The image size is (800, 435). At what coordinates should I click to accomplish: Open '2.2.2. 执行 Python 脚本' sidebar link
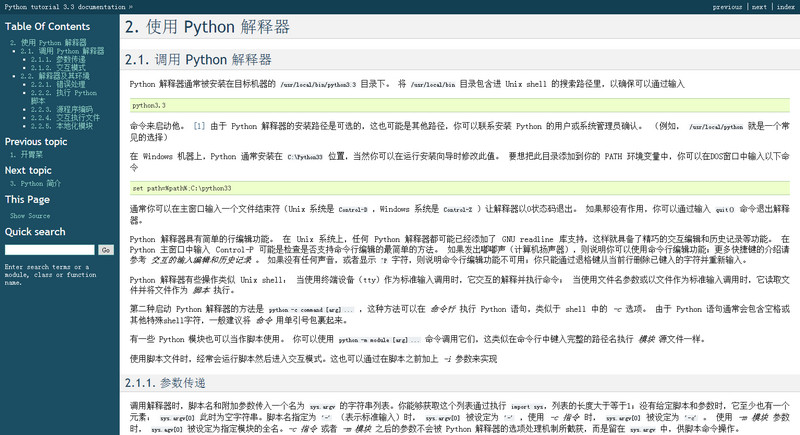pyautogui.click(x=63, y=97)
